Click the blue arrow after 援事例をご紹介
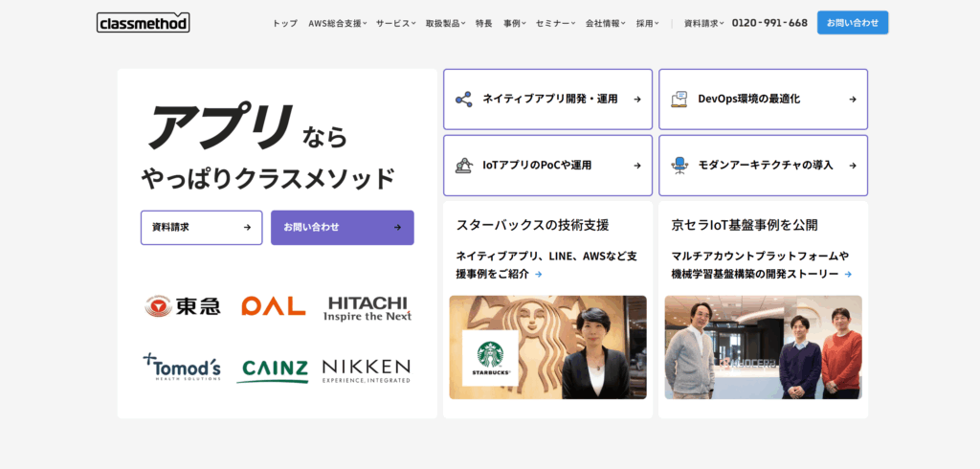The height and width of the screenshot is (469, 980). [538, 274]
